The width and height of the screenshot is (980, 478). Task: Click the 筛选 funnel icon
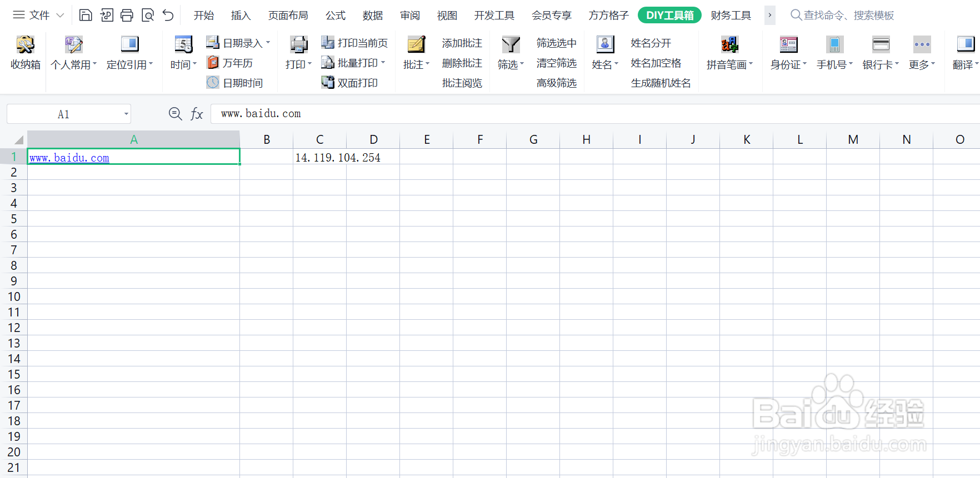511,44
